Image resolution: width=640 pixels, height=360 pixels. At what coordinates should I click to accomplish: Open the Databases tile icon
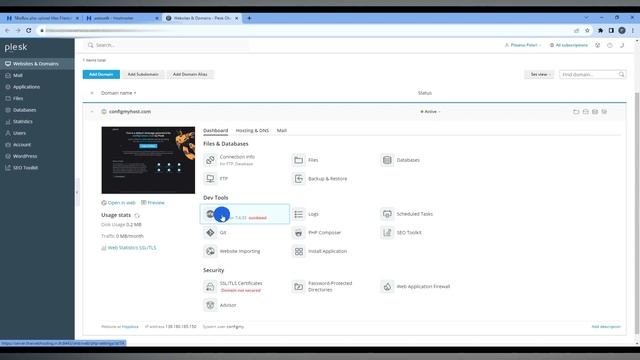pos(387,160)
